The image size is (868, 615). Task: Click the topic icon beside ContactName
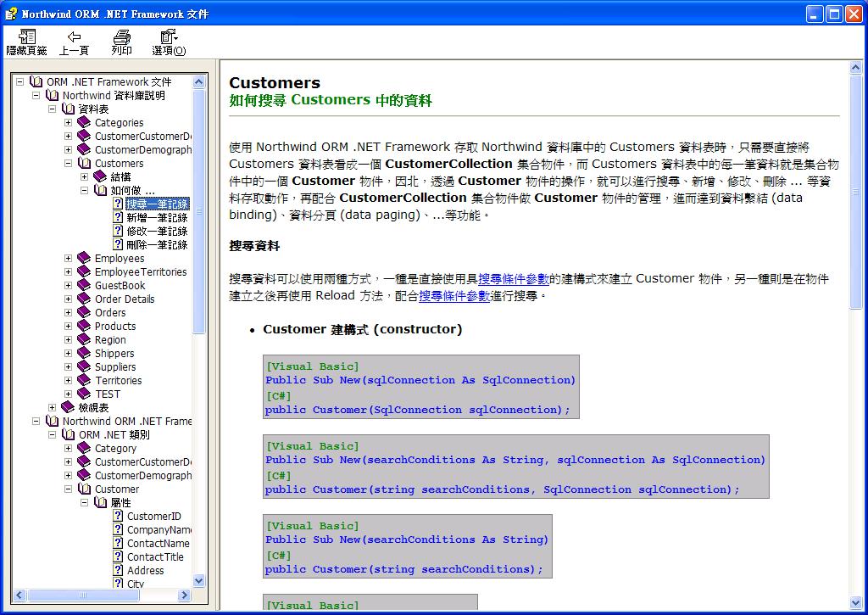pyautogui.click(x=118, y=543)
